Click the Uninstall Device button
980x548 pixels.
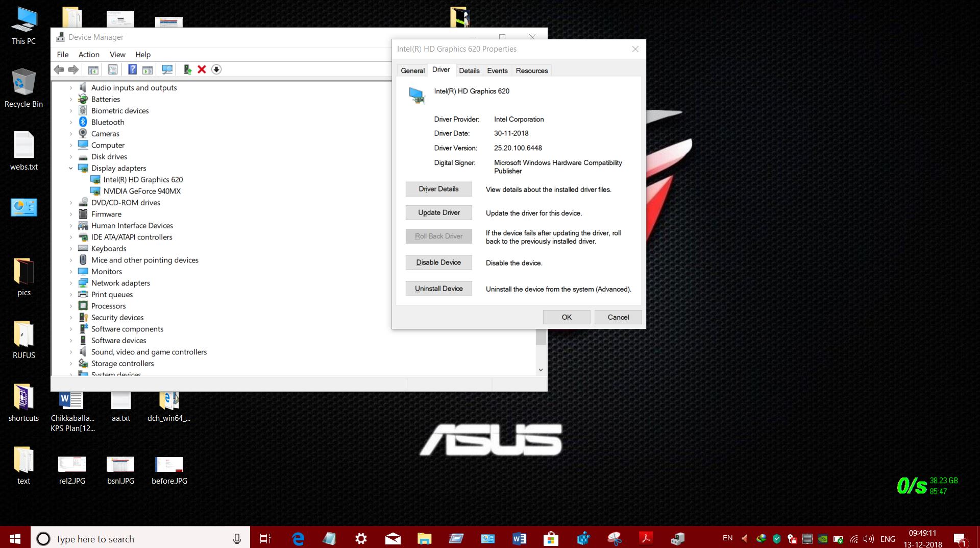(x=438, y=289)
